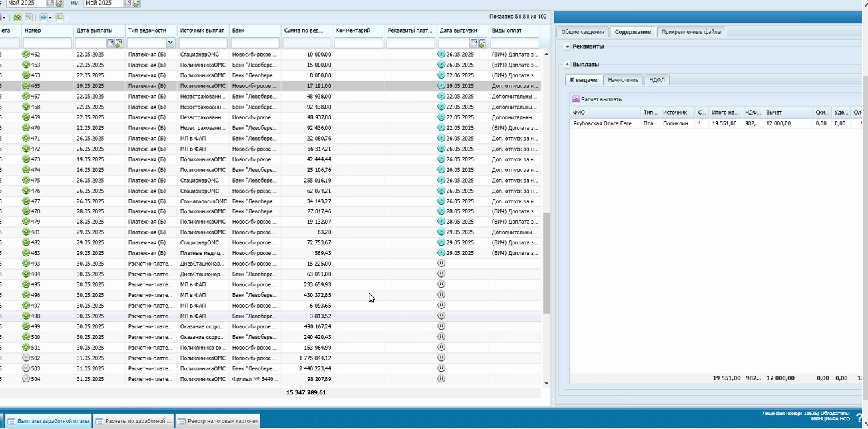
Task: Click grey status icon for row 502
Action: pyautogui.click(x=26, y=358)
